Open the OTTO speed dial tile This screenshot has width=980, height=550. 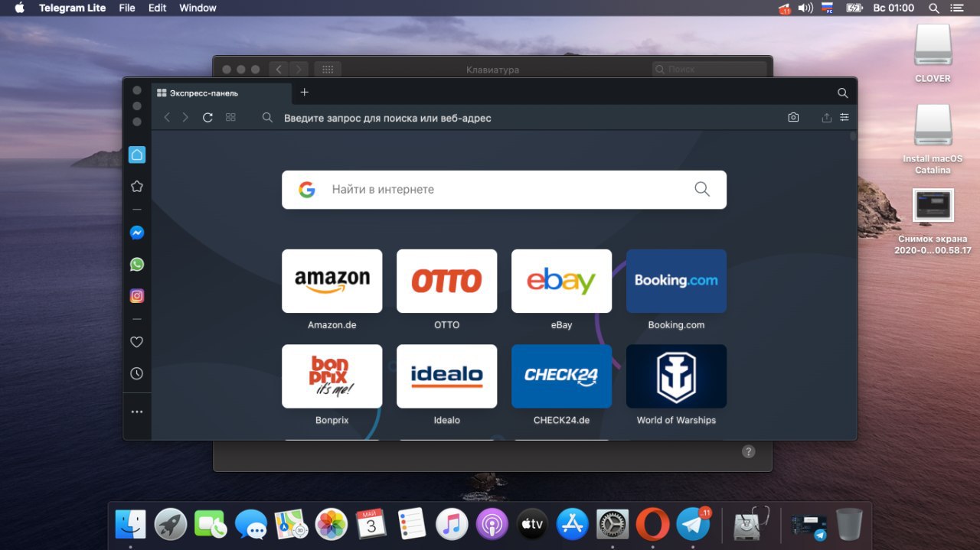(x=447, y=281)
